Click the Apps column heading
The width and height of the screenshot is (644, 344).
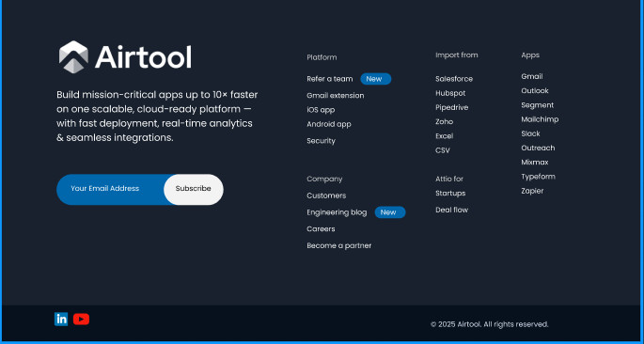point(530,55)
